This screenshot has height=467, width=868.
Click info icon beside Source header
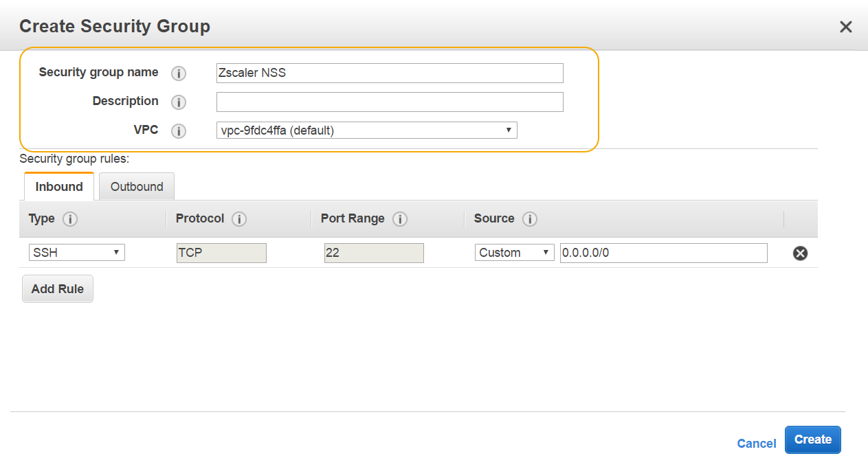[x=529, y=219]
